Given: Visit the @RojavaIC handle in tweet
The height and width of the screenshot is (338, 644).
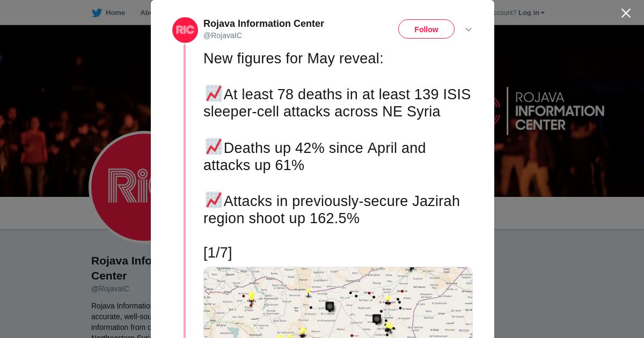Looking at the screenshot, I should 223,35.
